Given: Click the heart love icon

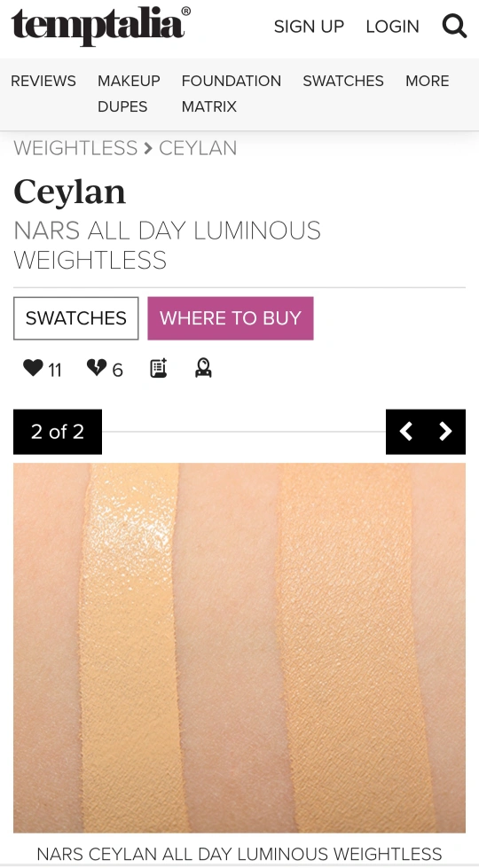Looking at the screenshot, I should (x=33, y=368).
